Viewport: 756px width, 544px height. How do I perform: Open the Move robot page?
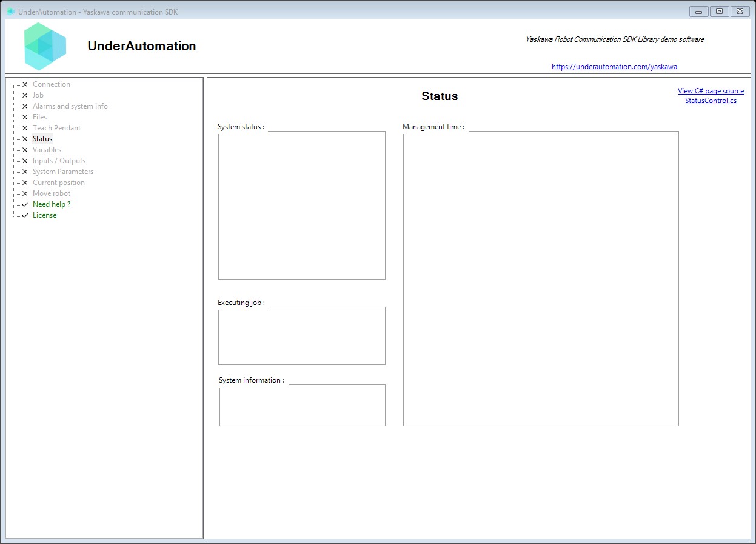point(52,193)
